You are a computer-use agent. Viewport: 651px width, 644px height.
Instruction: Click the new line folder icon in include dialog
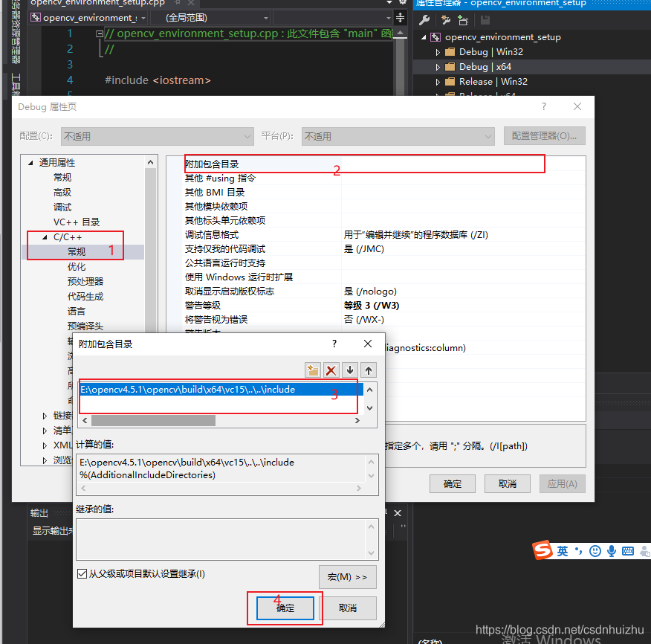[x=312, y=370]
